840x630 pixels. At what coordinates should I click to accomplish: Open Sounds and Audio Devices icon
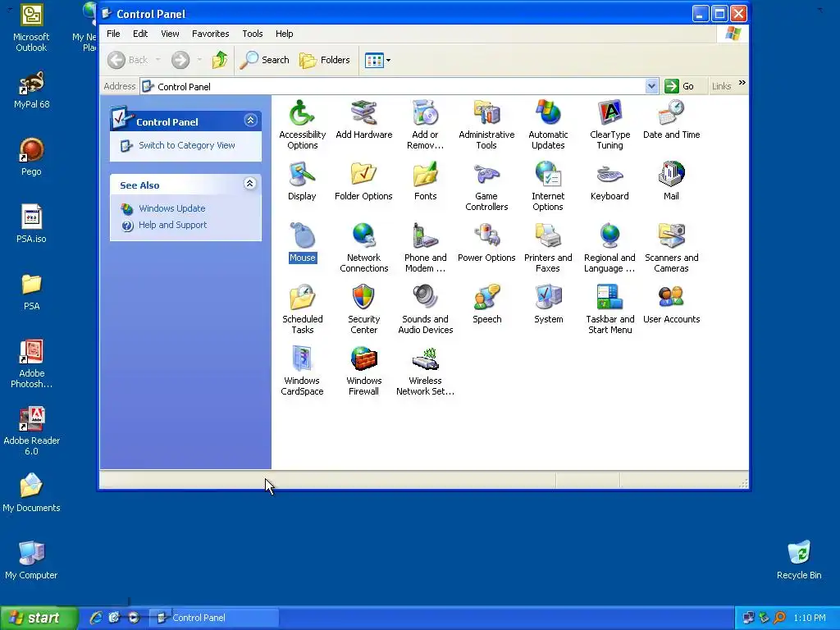[x=426, y=309]
